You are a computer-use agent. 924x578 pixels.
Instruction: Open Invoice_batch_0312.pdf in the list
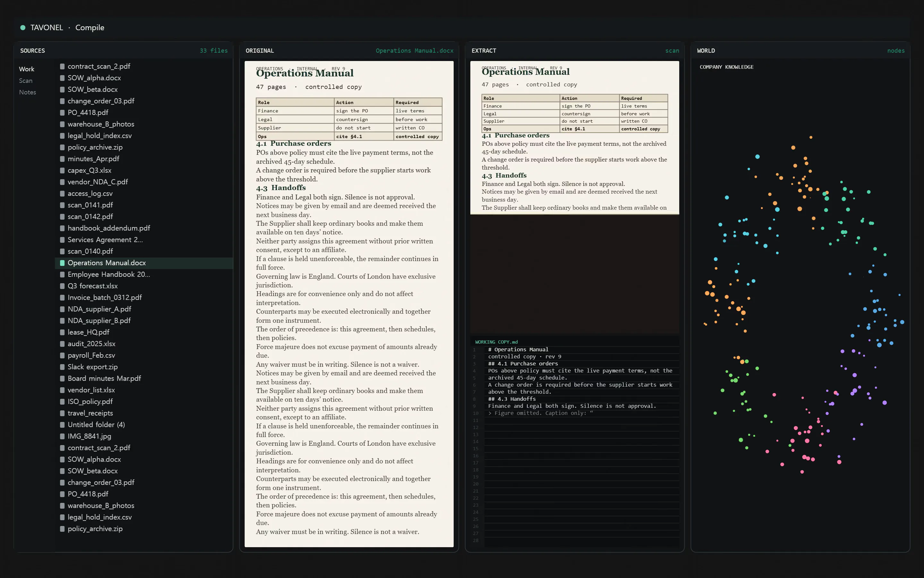(x=144, y=297)
